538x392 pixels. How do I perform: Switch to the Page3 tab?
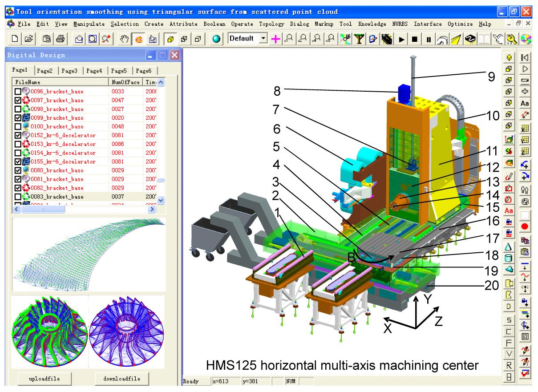tap(69, 70)
